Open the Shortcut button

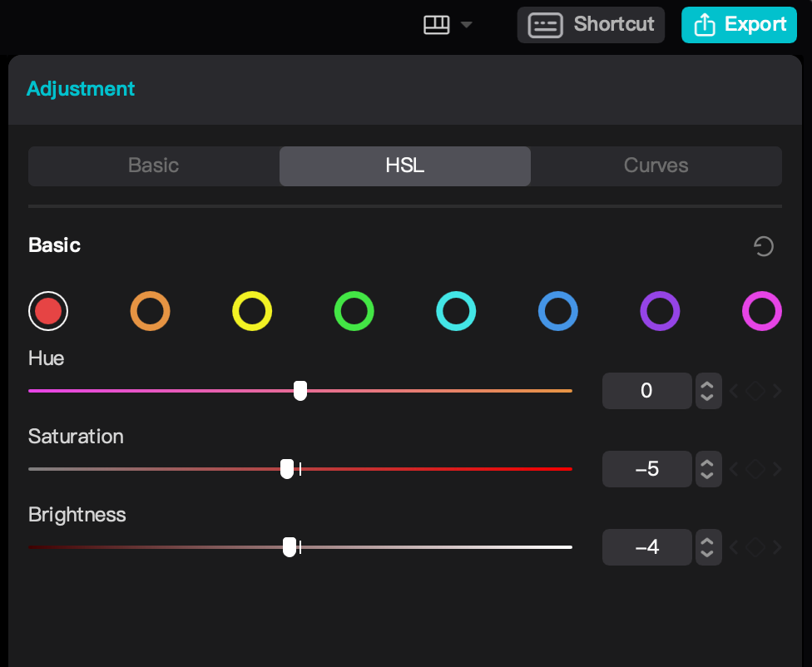click(591, 25)
